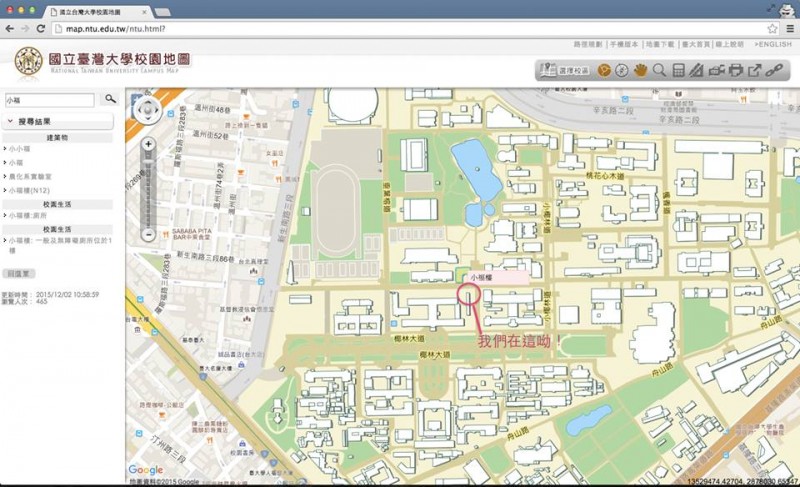Select the magnifying glass zoom tool in toolbar
This screenshot has height=487, width=800.
point(659,70)
